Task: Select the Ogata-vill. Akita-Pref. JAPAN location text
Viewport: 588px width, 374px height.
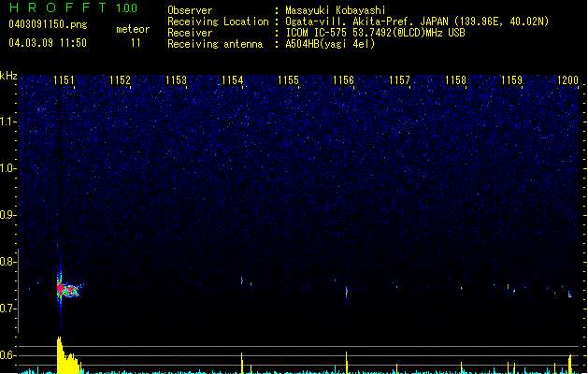Action: point(417,22)
